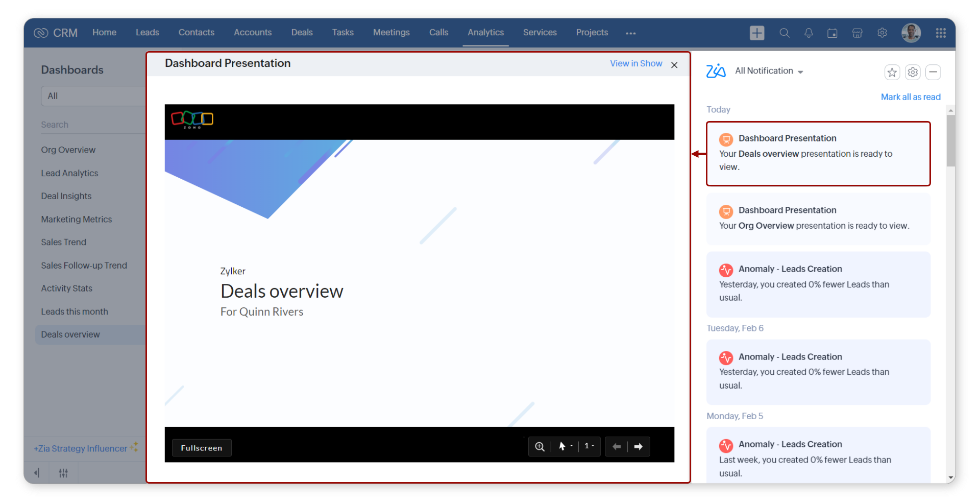Switch to the Deals tab
This screenshot has height=504, width=980.
(x=302, y=33)
